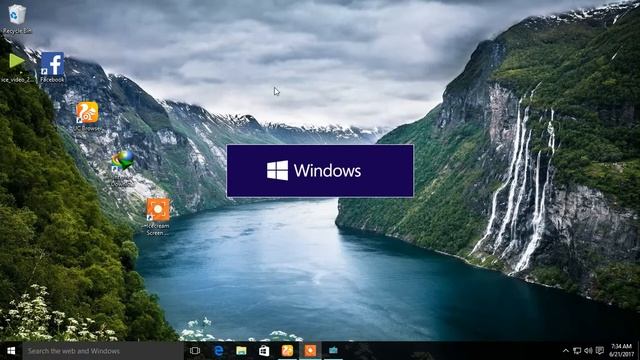Select the Internet Download Manager globe shortcut

[x=122, y=167]
